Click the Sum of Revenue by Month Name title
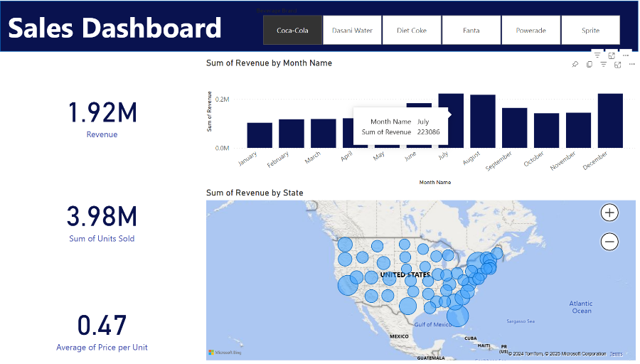 [269, 63]
